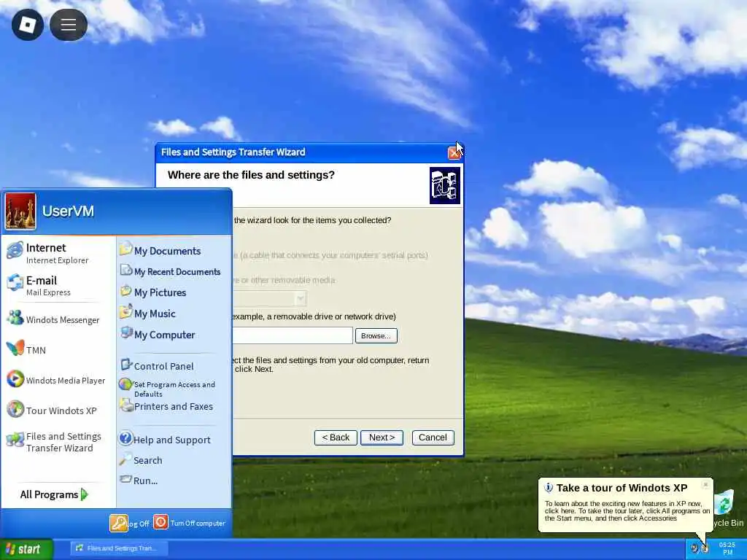This screenshot has height=560, width=747.
Task: Select My Documents in start menu
Action: [x=167, y=251]
